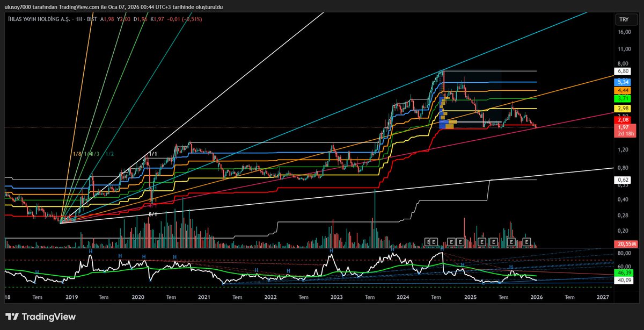Click the red 2,08 price label
The height and width of the screenshot is (330, 644).
[x=624, y=120]
